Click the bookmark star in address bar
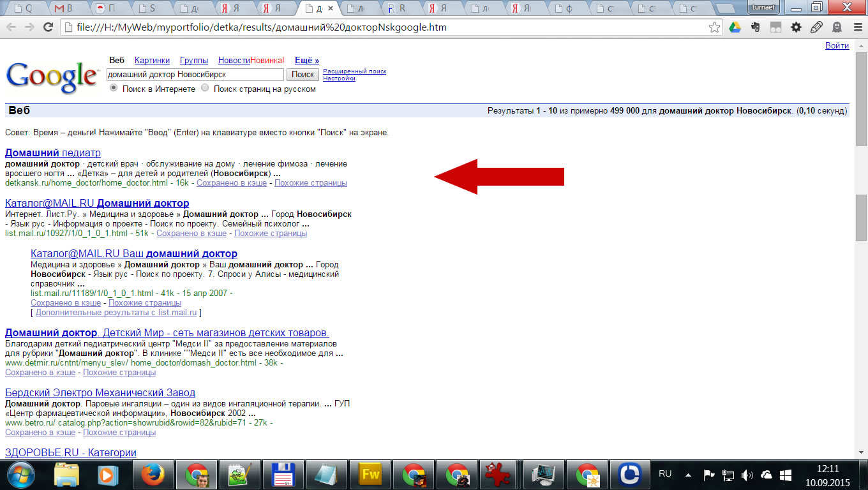 (x=715, y=27)
